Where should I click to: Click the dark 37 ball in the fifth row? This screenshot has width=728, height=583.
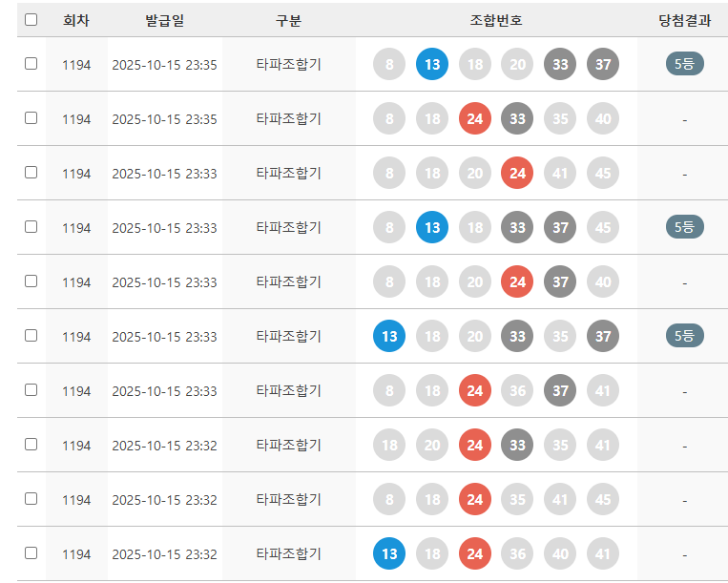560,281
